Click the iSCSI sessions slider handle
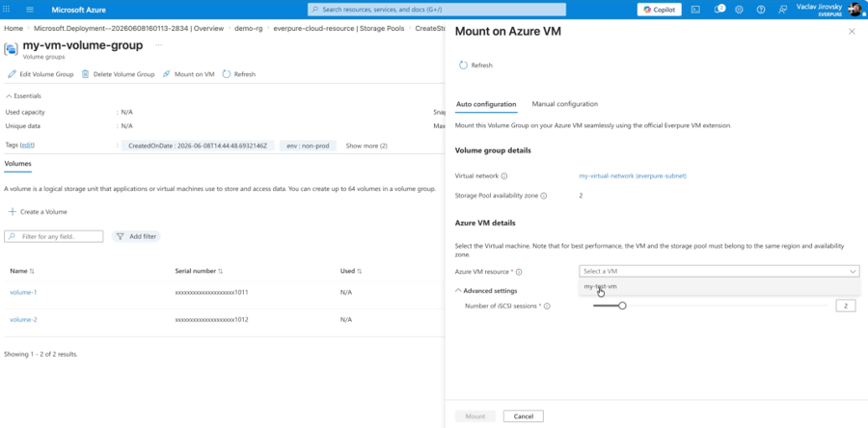Image resolution: width=868 pixels, height=428 pixels. click(x=622, y=306)
